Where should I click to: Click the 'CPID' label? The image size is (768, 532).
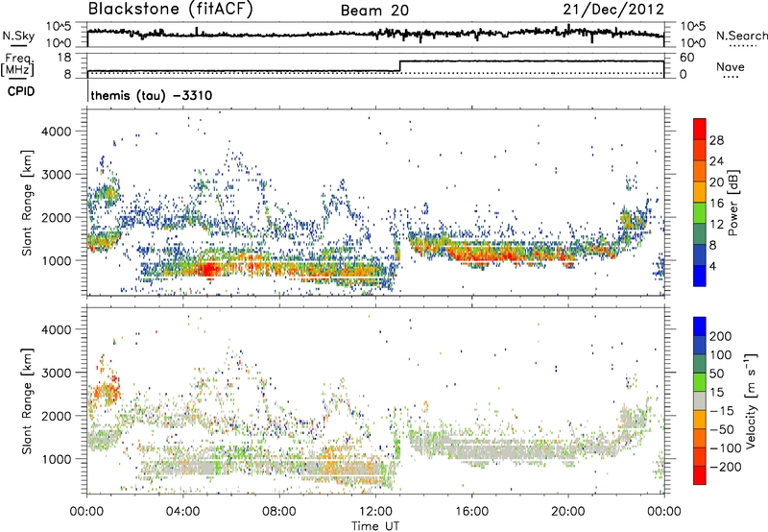tap(20, 91)
